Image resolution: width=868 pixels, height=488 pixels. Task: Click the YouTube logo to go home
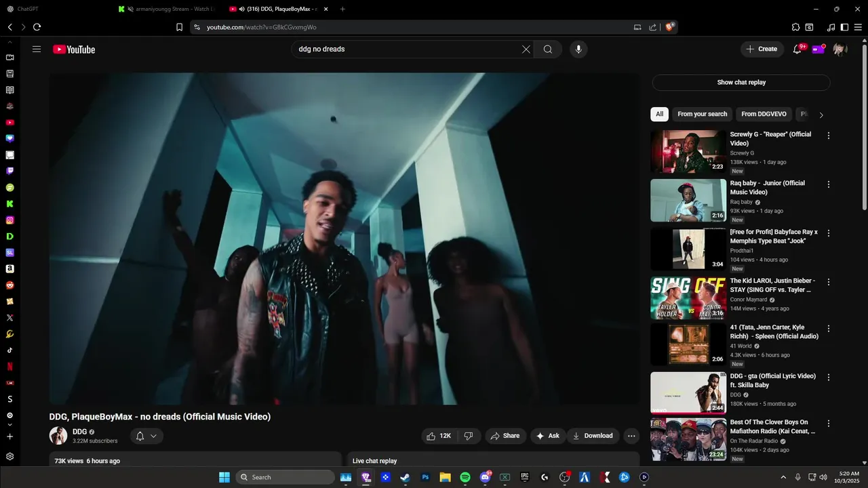click(x=74, y=49)
